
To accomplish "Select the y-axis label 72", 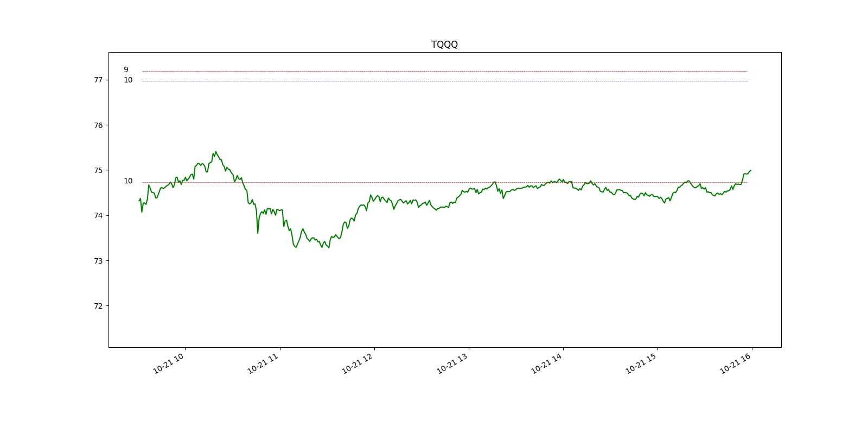I will click(98, 306).
